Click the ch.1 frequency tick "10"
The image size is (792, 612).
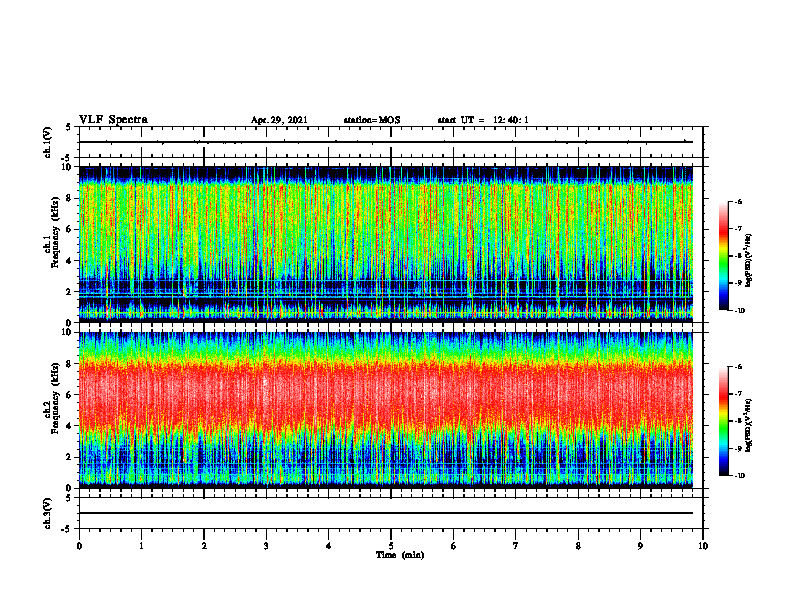68,167
